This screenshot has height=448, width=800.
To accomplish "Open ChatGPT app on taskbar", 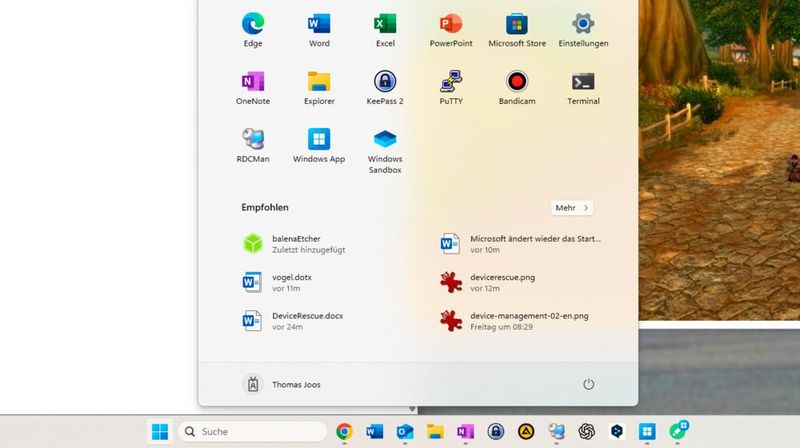I will pos(587,432).
